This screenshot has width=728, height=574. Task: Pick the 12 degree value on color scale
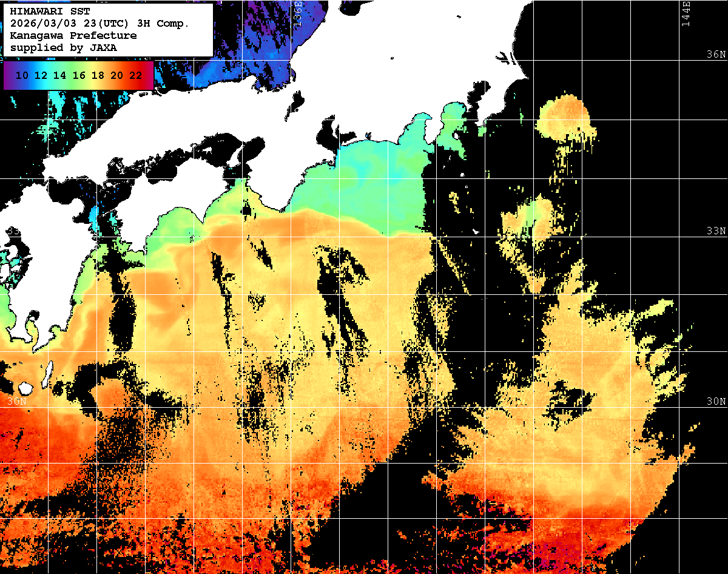41,75
